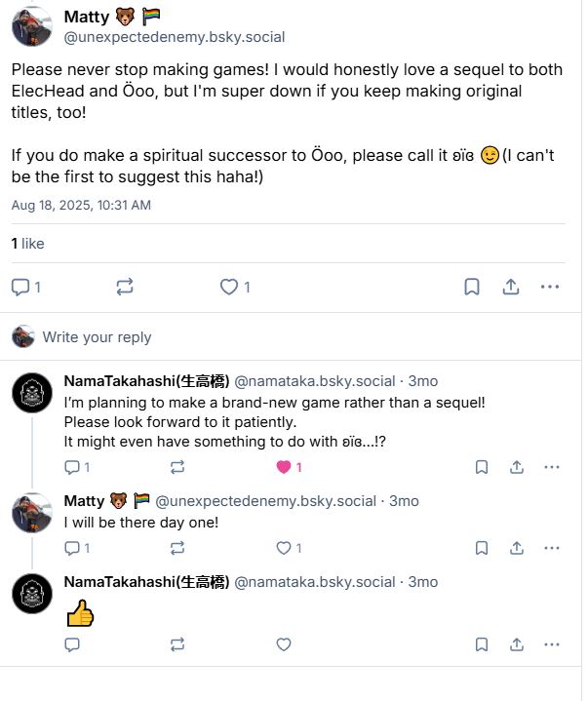588x701 pixels.
Task: Open @unexpectedenemy.bsky.social handle at top
Action: tap(174, 37)
